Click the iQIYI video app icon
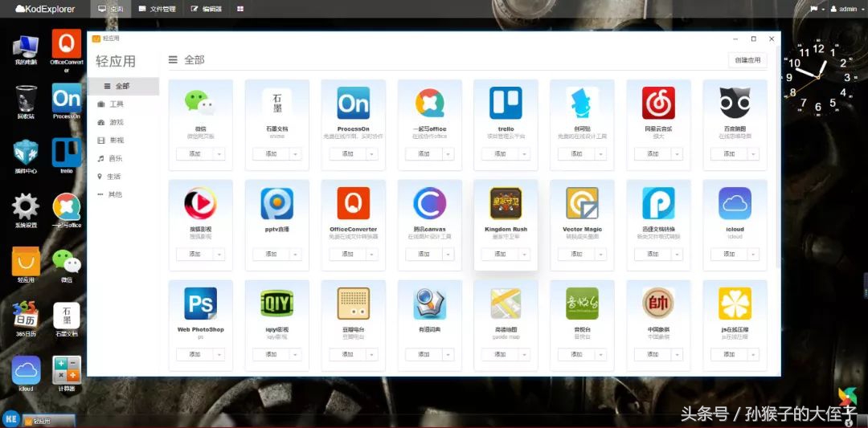Screen dimensions: 868x428 (276, 304)
